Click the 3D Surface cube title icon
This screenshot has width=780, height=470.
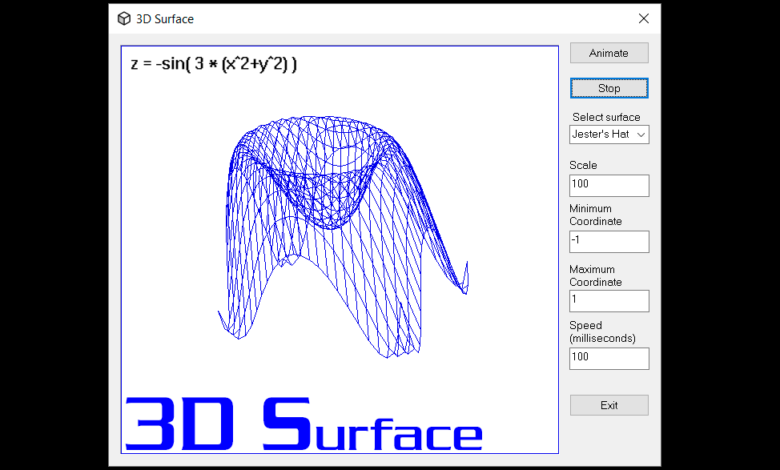123,19
